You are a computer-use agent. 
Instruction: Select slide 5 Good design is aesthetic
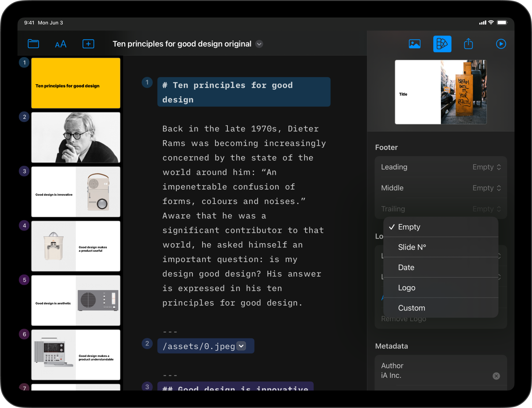pos(76,300)
